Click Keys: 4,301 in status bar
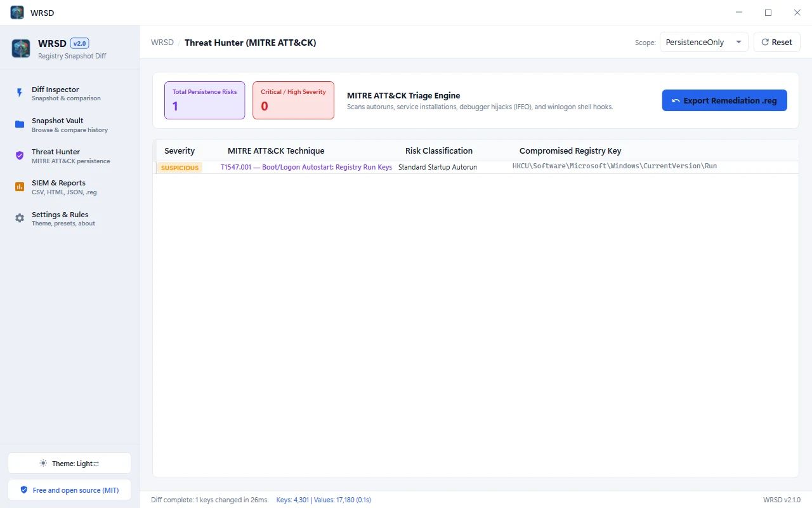This screenshot has height=508, width=812. (x=292, y=500)
